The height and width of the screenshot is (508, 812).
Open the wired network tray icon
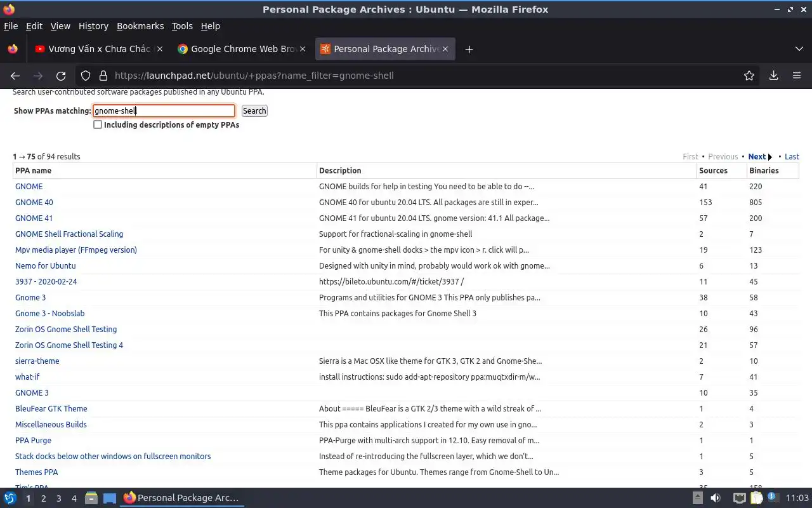739,498
